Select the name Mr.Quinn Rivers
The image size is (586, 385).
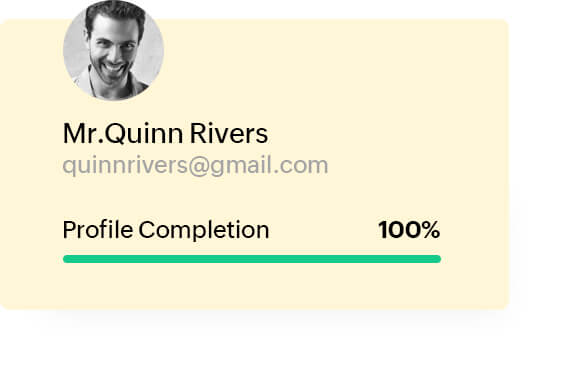[165, 133]
